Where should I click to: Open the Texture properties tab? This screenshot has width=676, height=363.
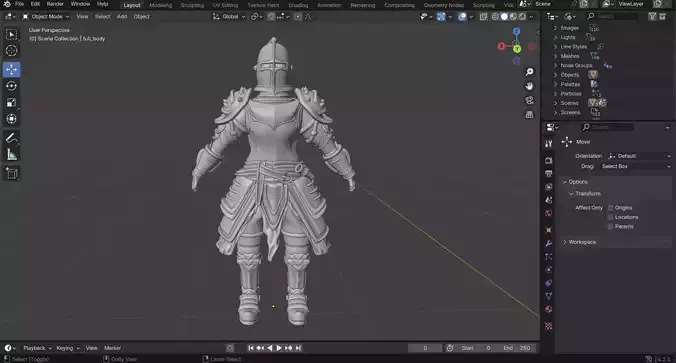point(548,326)
